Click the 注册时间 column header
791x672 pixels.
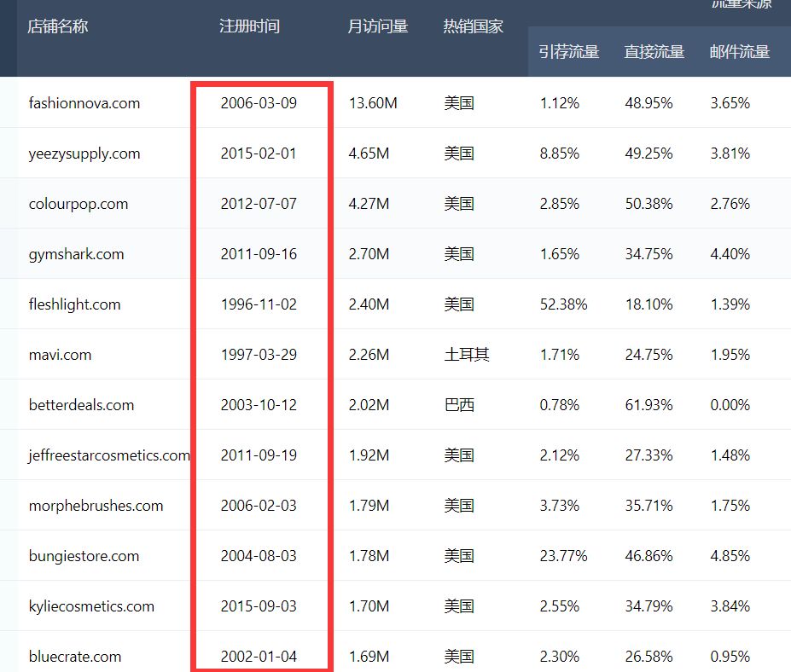249,26
